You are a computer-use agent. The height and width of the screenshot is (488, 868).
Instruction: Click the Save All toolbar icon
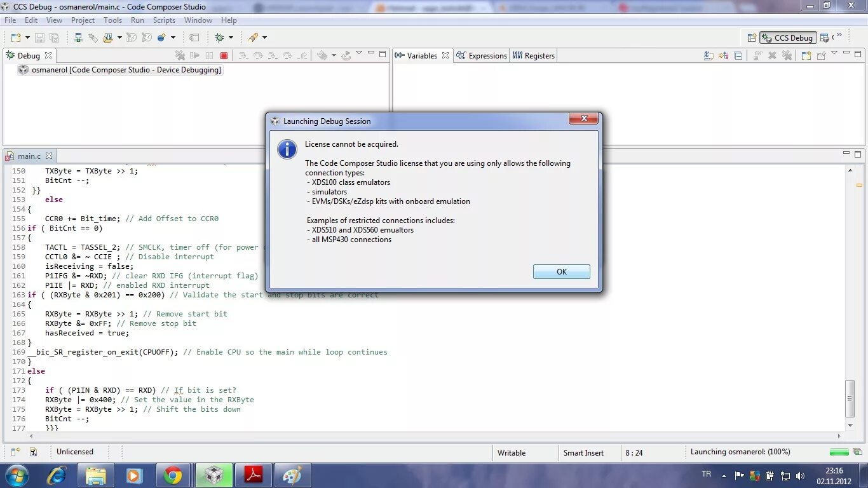54,37
